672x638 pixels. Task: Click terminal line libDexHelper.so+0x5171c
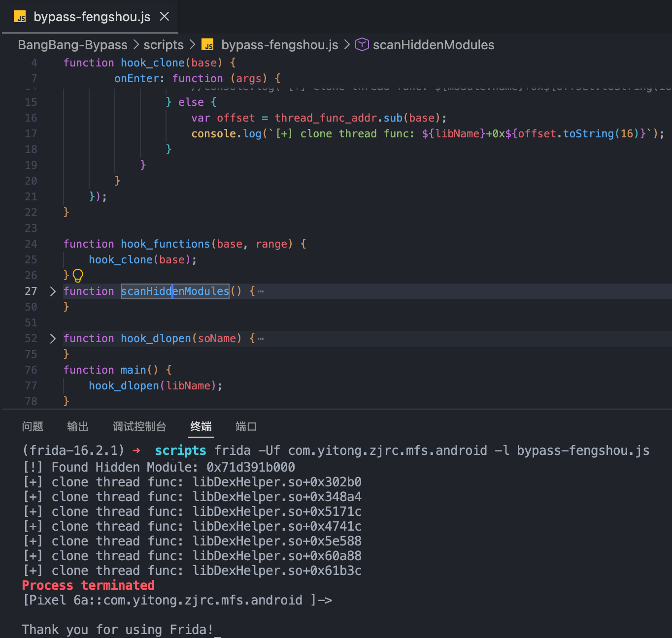coord(192,511)
